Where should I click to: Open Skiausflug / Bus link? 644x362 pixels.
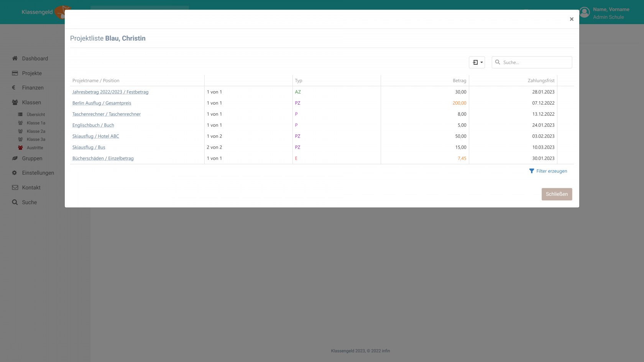click(x=89, y=147)
